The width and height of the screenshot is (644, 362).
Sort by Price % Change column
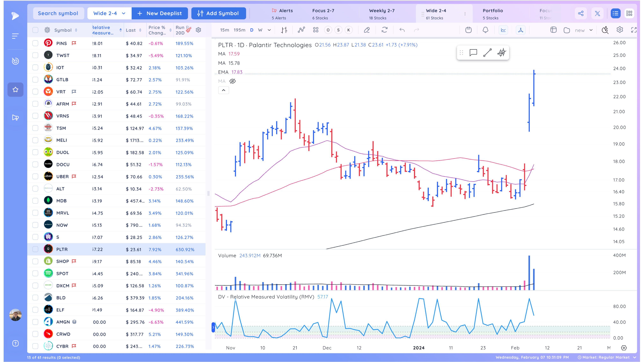(160, 30)
